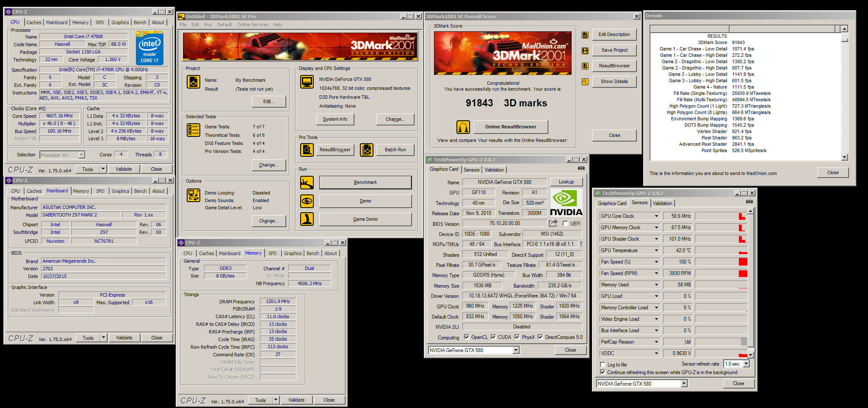868x408 pixels.
Task: Click the Online ResultBrowser icon
Action: (x=463, y=127)
